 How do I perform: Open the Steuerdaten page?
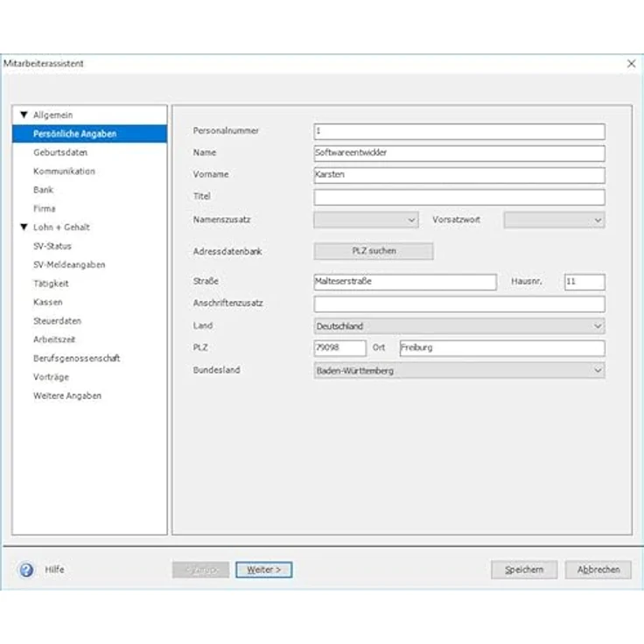pyautogui.click(x=58, y=321)
